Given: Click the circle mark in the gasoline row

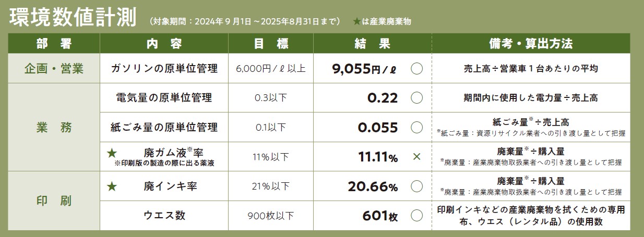Looking at the screenshot, I should coord(416,68).
